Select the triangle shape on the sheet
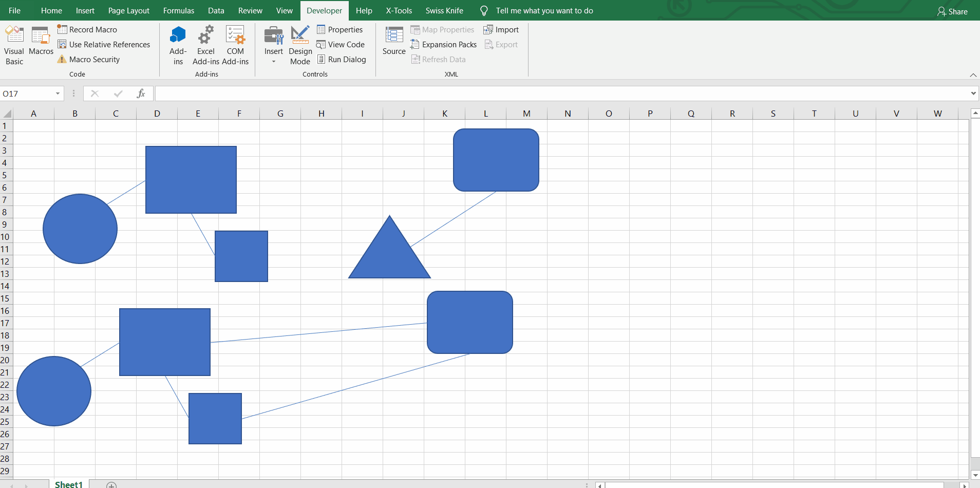 (x=389, y=257)
